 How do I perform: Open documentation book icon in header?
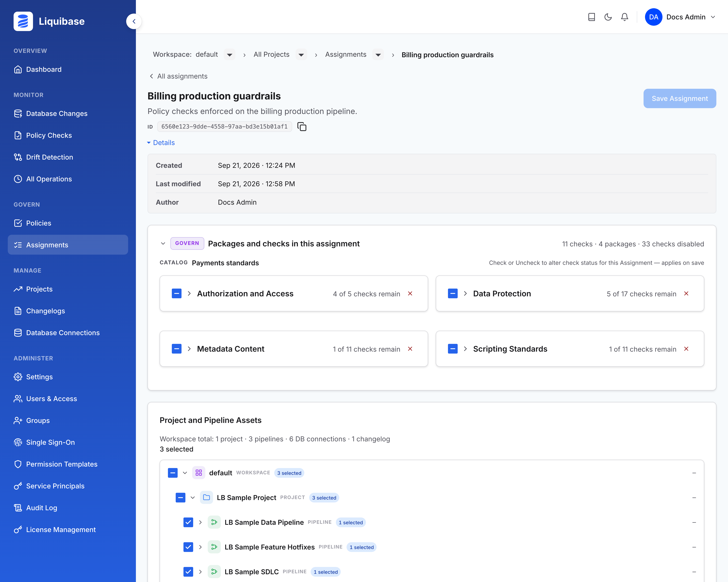tap(591, 17)
